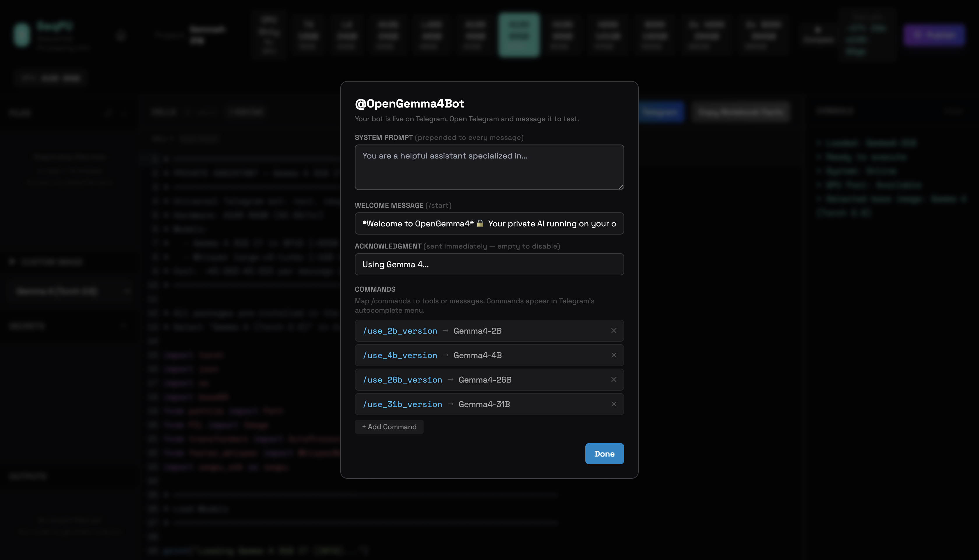Remove the /use_26b_version command
Screen dimensions: 979x560
pyautogui.click(x=614, y=380)
